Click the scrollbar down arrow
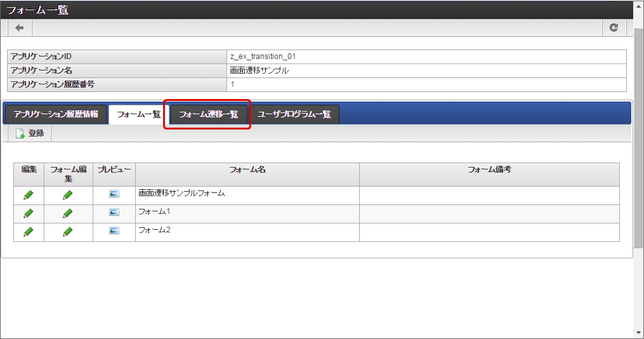Image resolution: width=644 pixels, height=339 pixels. pos(639,333)
